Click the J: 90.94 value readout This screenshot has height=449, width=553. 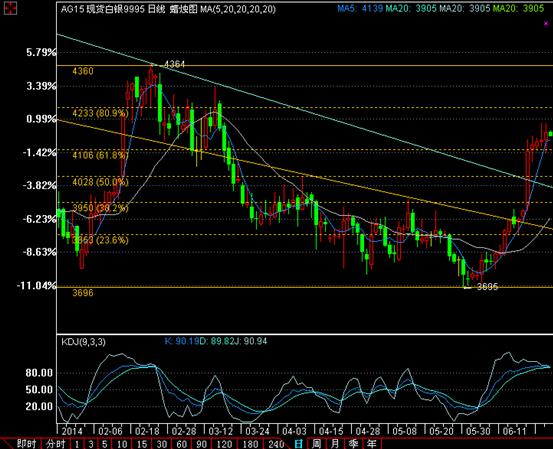[250, 341]
